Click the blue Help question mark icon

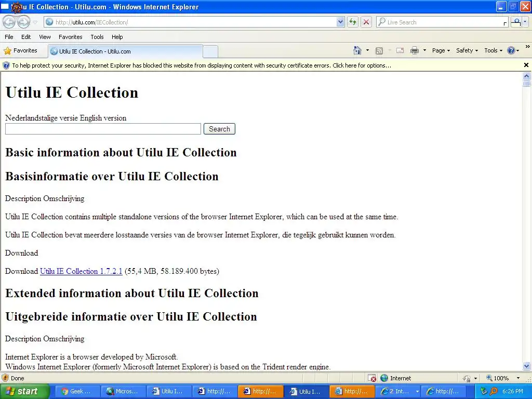click(x=511, y=50)
